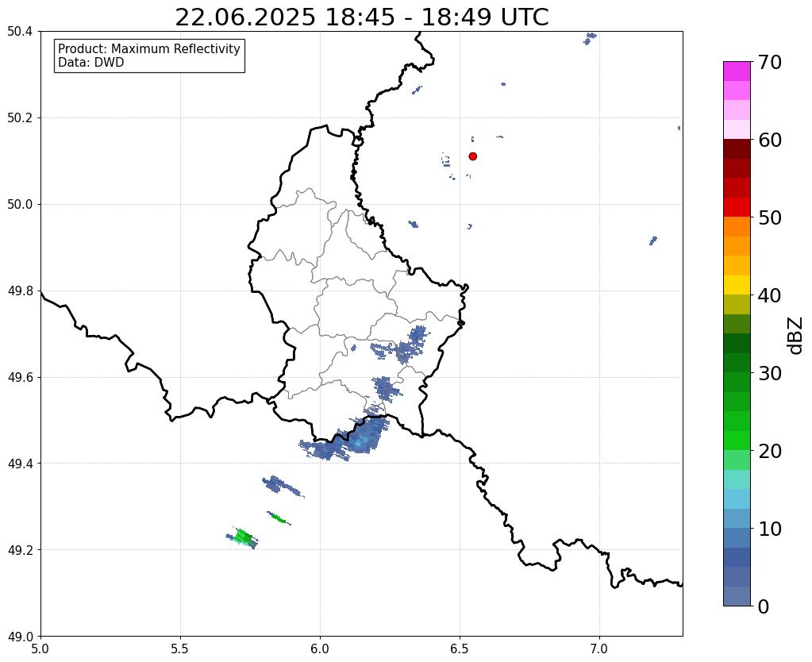Viewport: 812px width, 662px height.
Task: Click the 50.4 latitude axis label
Action: coord(20,32)
